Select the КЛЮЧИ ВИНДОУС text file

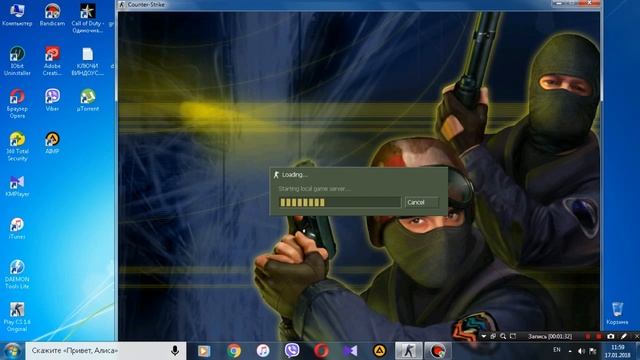87,61
